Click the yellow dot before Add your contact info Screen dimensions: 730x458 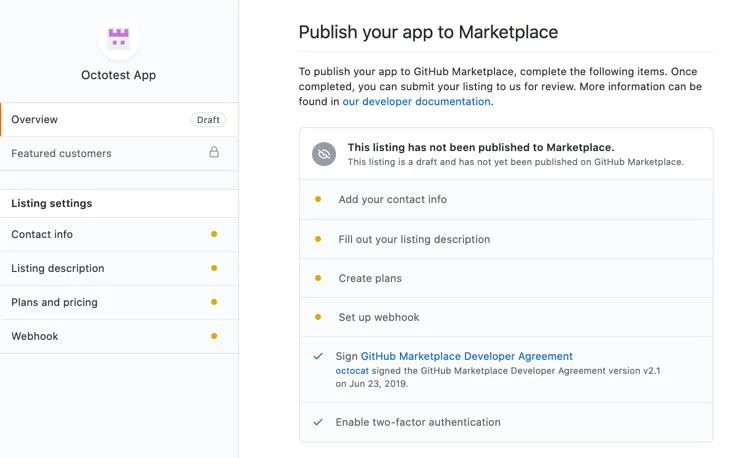pyautogui.click(x=318, y=199)
